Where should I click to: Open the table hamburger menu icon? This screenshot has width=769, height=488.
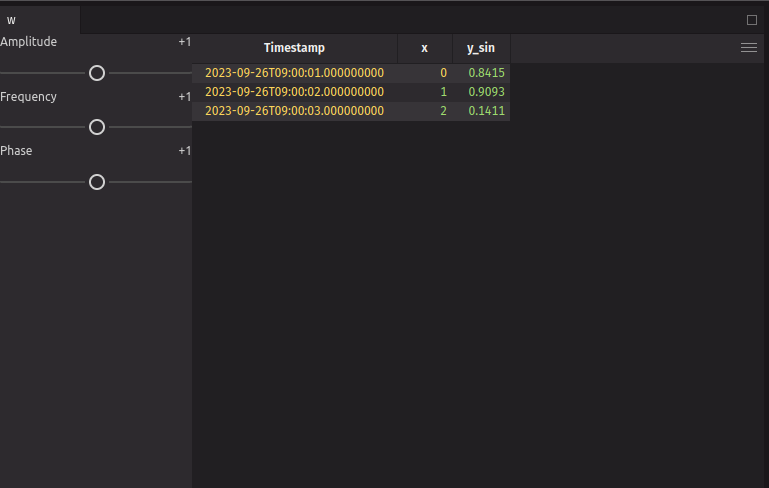pyautogui.click(x=748, y=48)
